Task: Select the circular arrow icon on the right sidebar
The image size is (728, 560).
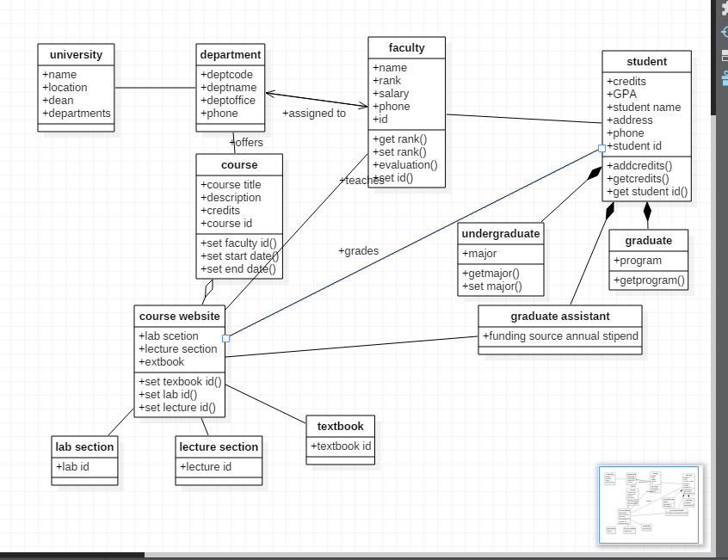Action: (724, 32)
